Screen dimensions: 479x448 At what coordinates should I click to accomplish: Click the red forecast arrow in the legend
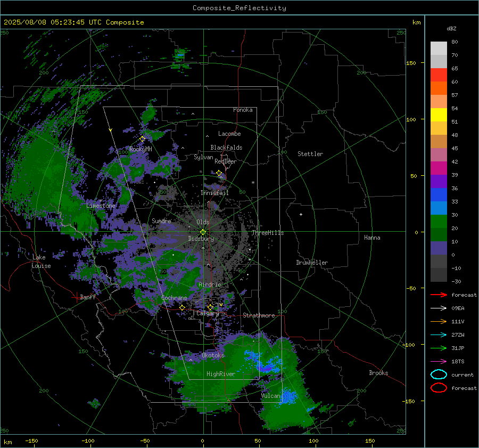tap(439, 295)
